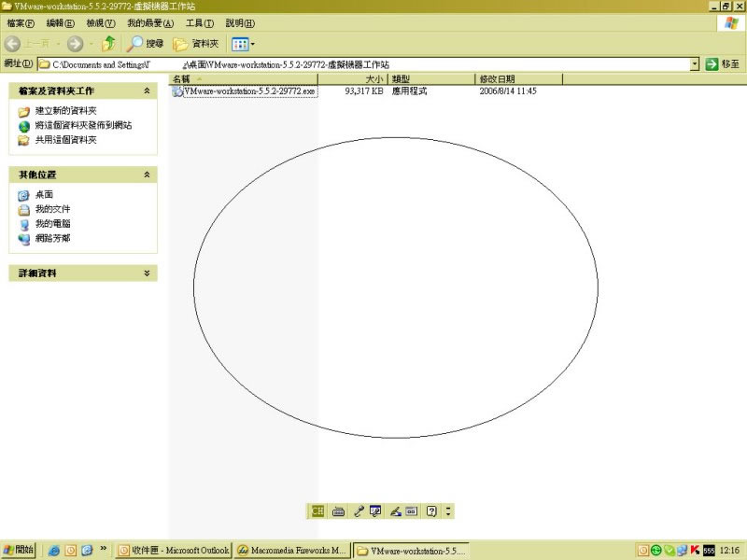Sort by the 修改日期 column header

pyautogui.click(x=519, y=79)
